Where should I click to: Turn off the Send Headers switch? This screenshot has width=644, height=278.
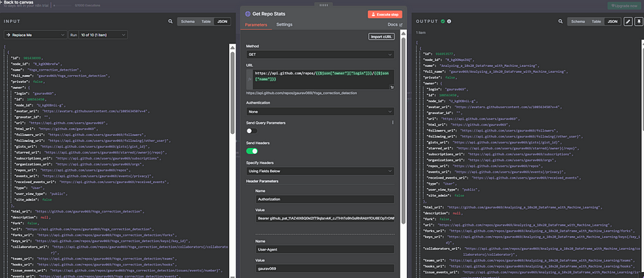coord(252,151)
